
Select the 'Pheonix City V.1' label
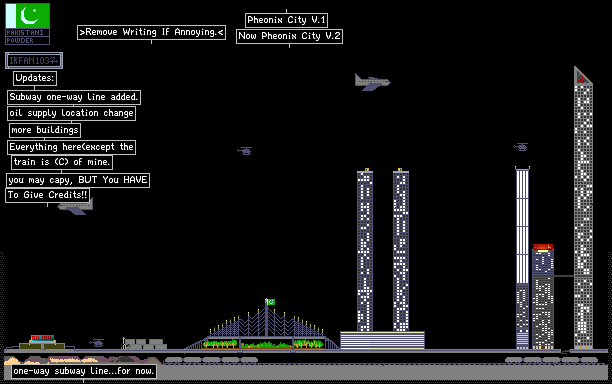pyautogui.click(x=286, y=20)
